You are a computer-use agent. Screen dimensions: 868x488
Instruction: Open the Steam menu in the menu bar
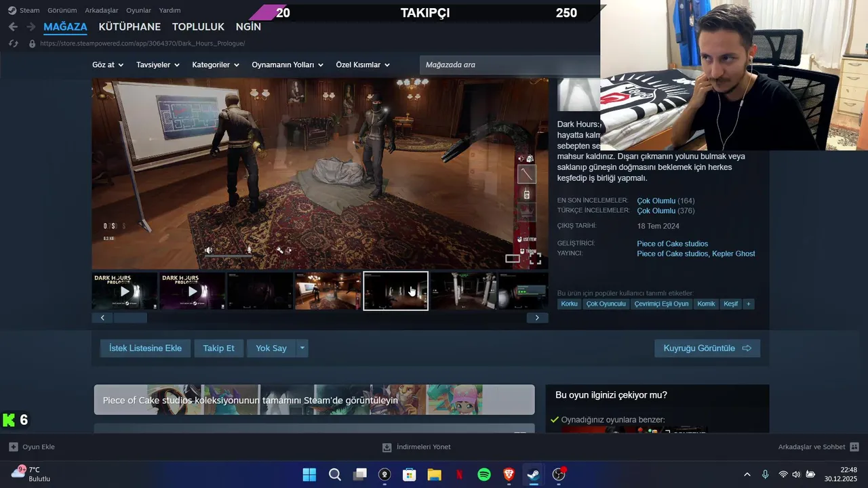click(29, 10)
